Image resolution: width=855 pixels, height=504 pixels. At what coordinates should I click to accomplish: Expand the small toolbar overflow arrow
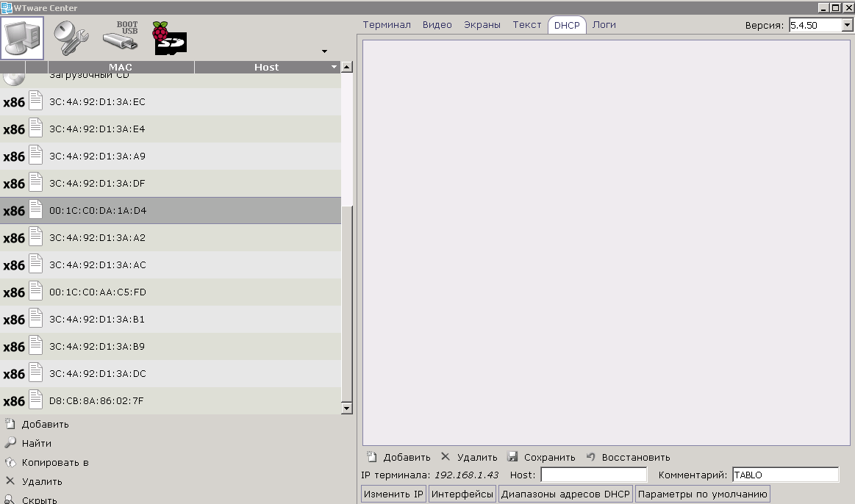(x=324, y=51)
